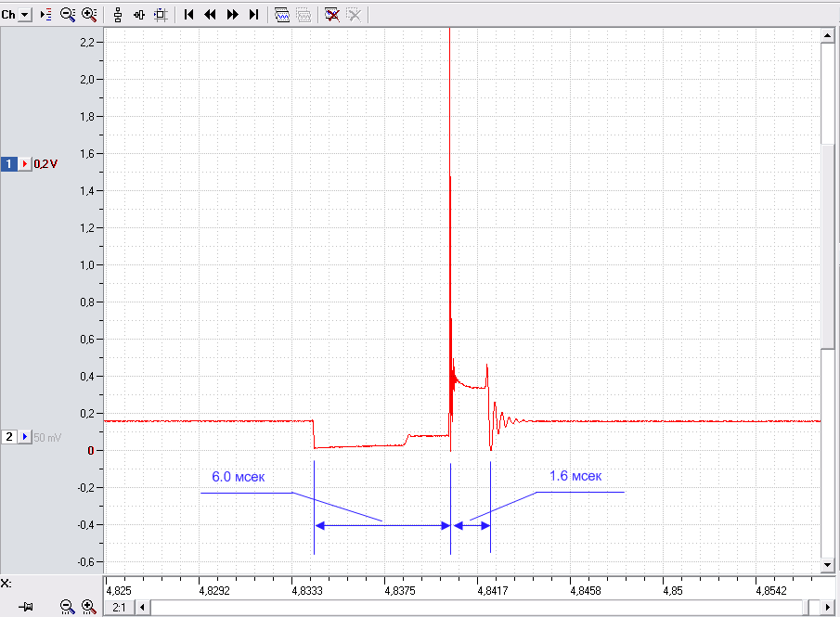
Task: Click the horizontal scrollbar left arrow
Action: [x=143, y=608]
